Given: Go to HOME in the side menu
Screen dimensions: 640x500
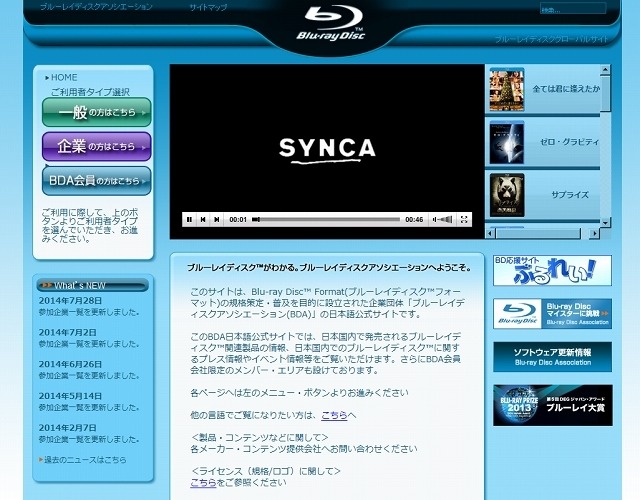Looking at the screenshot, I should (x=64, y=78).
